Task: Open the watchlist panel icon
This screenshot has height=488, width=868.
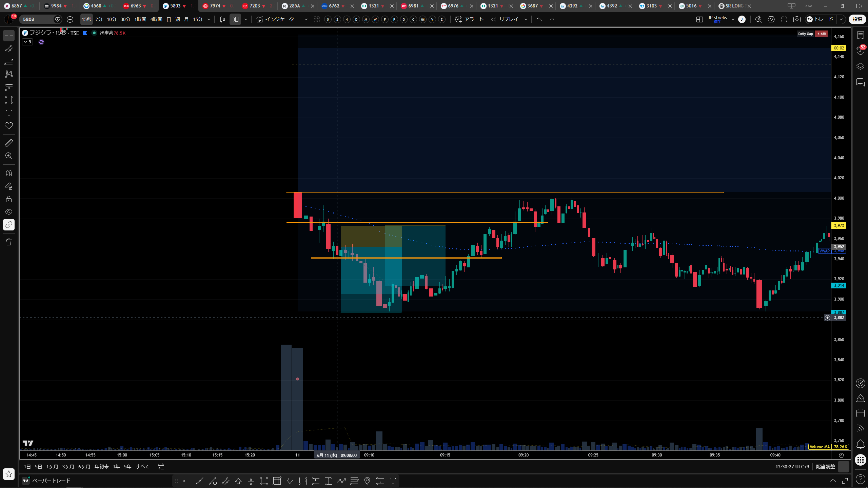Action: [x=860, y=35]
